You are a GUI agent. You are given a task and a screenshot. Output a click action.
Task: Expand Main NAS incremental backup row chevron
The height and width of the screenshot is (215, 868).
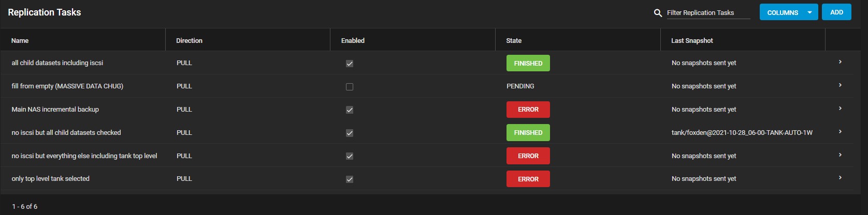[840, 109]
